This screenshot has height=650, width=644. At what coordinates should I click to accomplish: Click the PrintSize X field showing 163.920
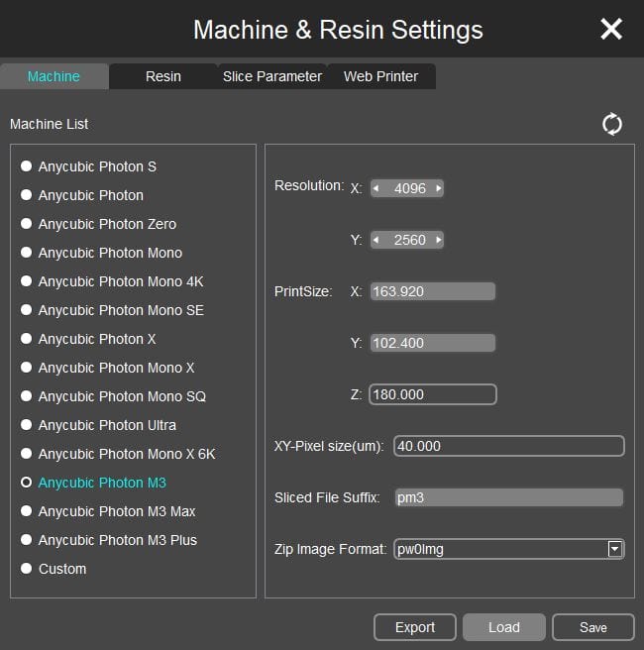point(433,291)
